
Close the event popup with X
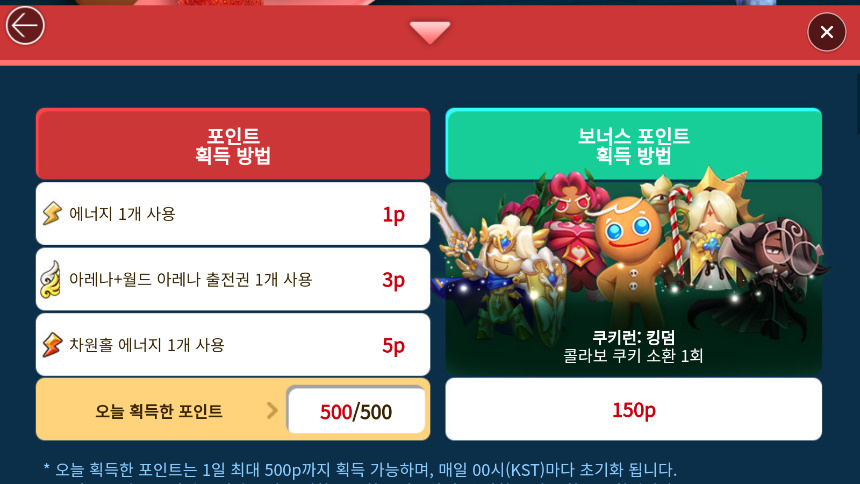(x=827, y=32)
